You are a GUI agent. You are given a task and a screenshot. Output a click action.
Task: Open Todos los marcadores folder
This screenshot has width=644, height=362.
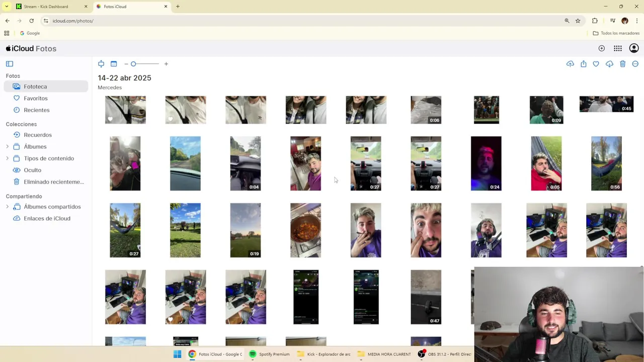[x=616, y=33]
